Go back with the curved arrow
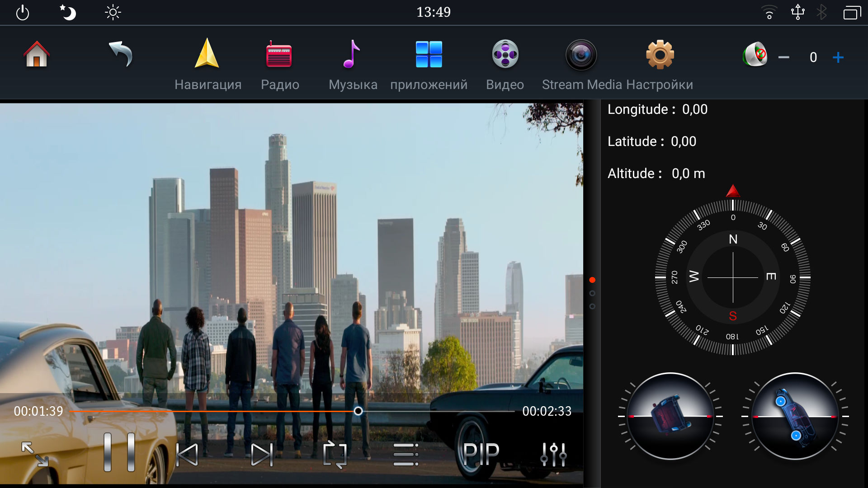The height and width of the screenshot is (488, 868). pos(121,54)
